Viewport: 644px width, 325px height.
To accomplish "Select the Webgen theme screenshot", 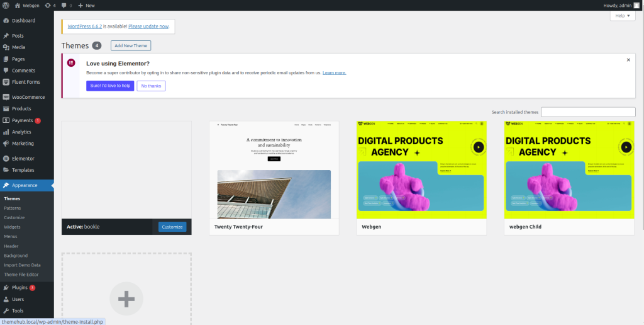I will coord(421,170).
